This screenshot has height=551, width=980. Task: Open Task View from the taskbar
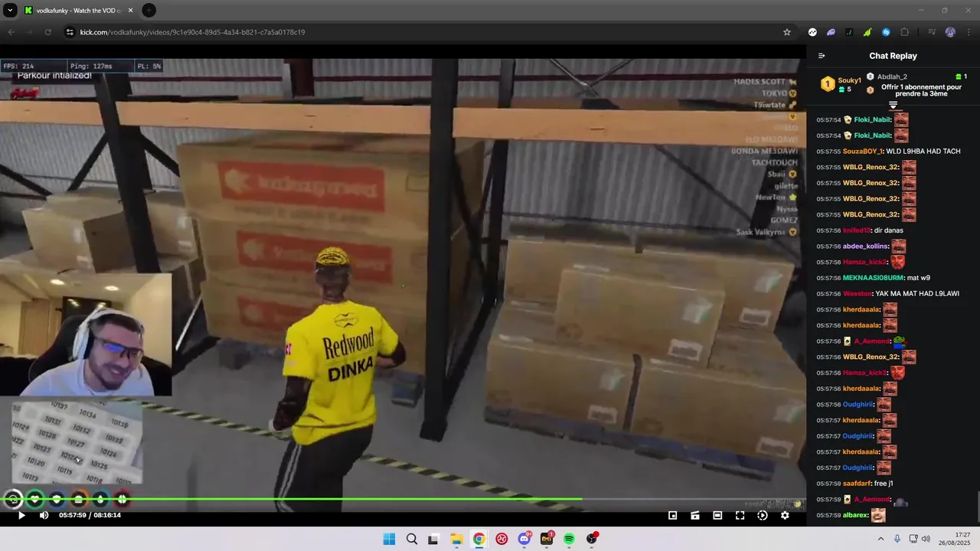click(433, 539)
